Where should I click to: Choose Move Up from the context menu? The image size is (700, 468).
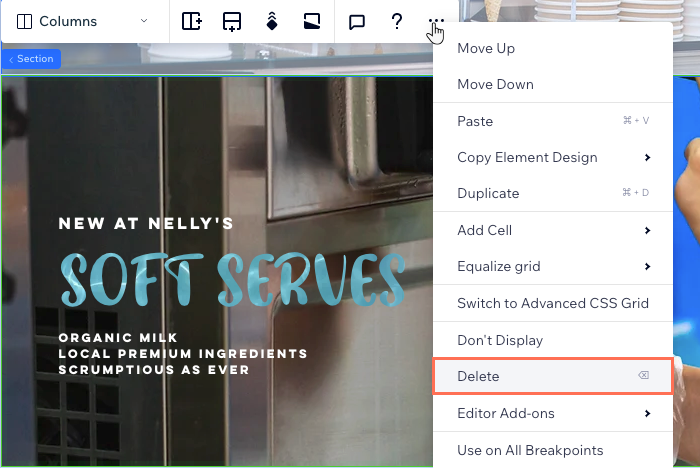553,48
